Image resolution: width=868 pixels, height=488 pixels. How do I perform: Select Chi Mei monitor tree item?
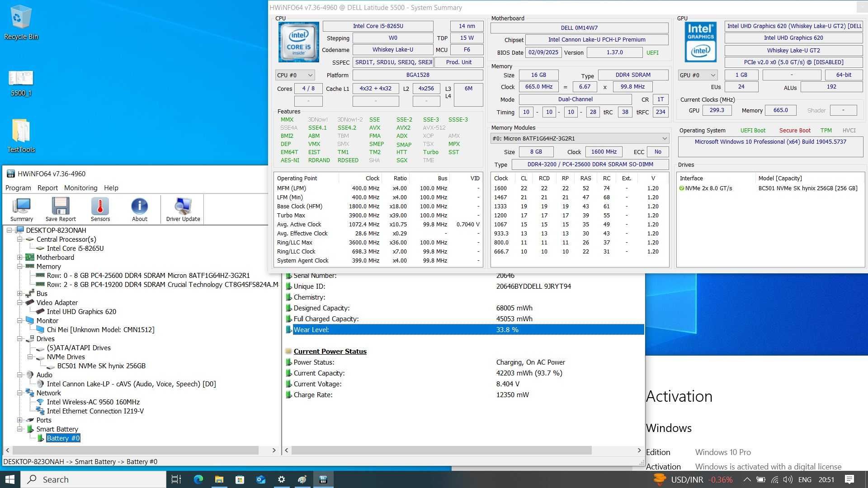click(100, 329)
